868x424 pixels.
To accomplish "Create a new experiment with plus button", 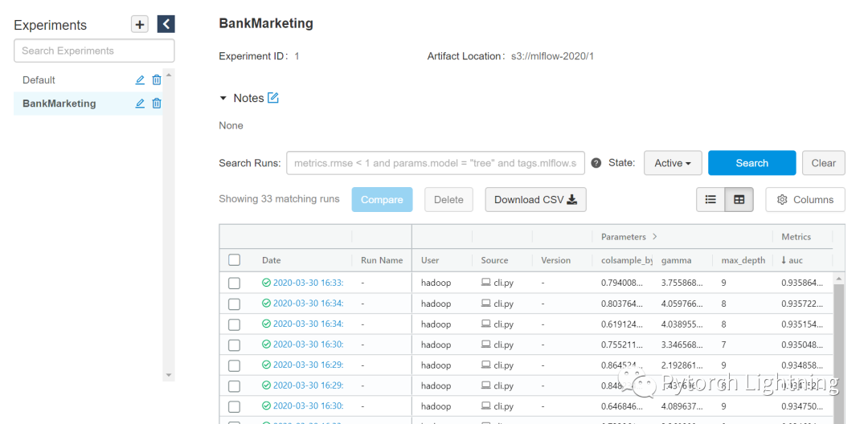I will 140,24.
